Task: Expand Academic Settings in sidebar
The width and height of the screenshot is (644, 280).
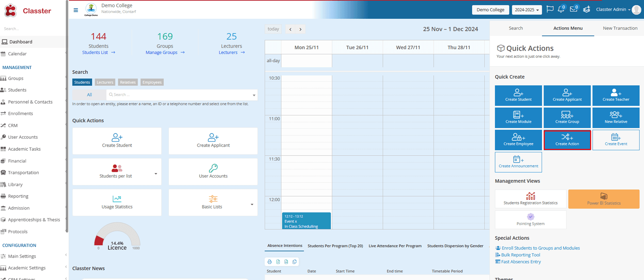Action: click(x=33, y=268)
